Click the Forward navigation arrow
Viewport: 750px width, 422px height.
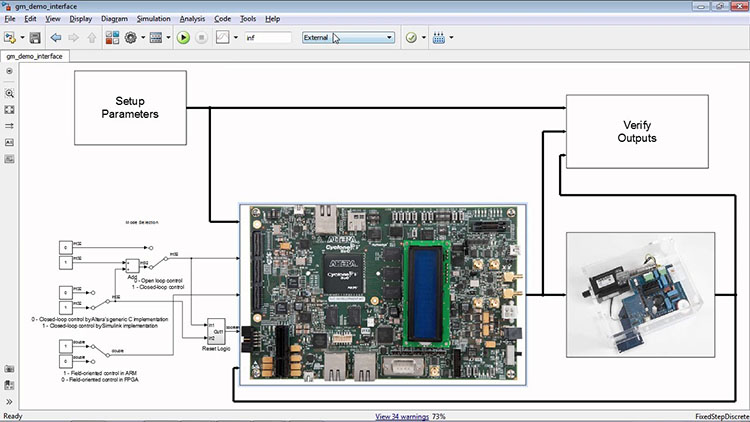pyautogui.click(x=73, y=37)
